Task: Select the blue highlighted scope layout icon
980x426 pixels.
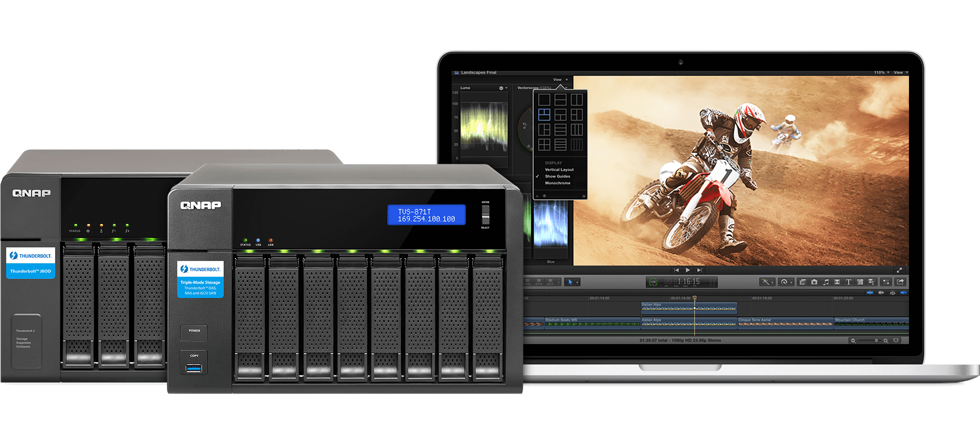Action: pyautogui.click(x=544, y=115)
